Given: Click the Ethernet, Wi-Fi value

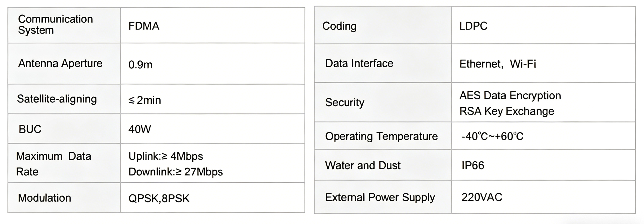Looking at the screenshot, I should [498, 64].
